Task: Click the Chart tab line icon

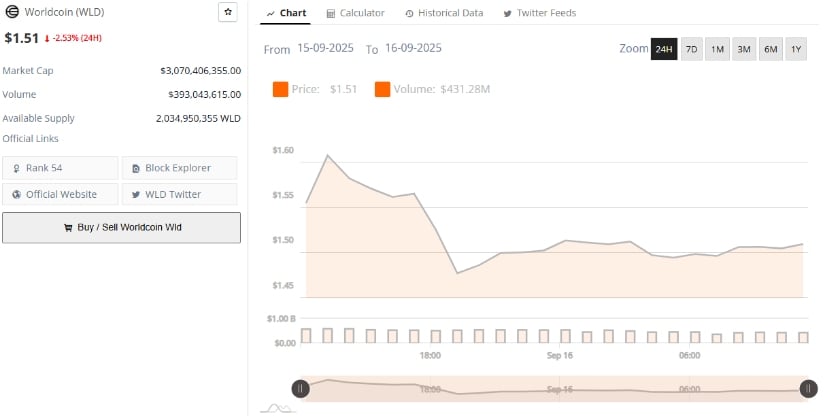Action: (270, 14)
